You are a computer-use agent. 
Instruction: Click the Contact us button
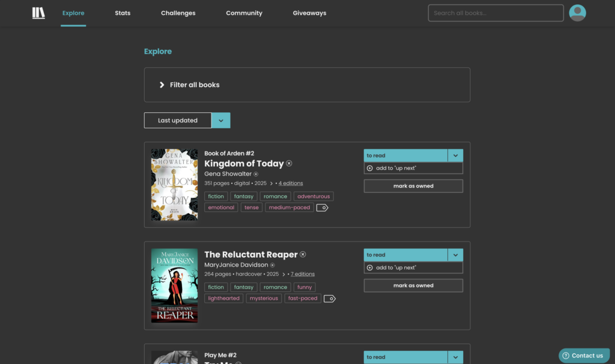point(584,356)
